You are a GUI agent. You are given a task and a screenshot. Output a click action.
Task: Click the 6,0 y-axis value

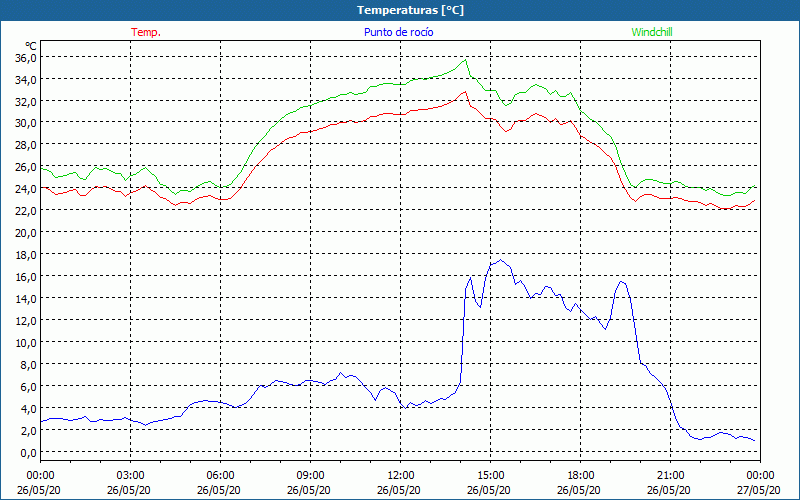click(28, 386)
